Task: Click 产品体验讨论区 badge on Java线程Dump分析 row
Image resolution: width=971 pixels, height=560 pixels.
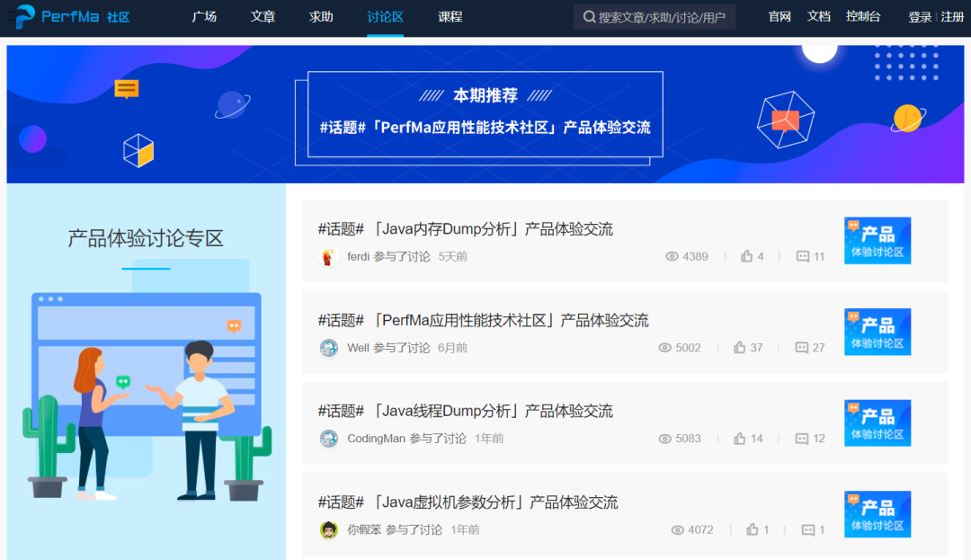Action: click(877, 422)
